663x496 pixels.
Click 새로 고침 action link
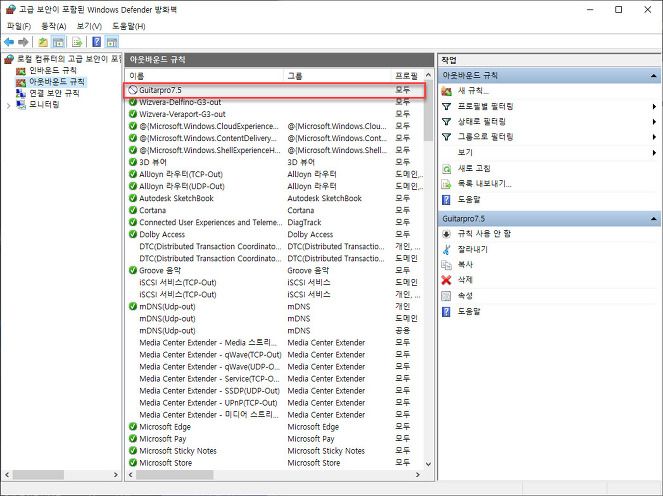click(474, 168)
